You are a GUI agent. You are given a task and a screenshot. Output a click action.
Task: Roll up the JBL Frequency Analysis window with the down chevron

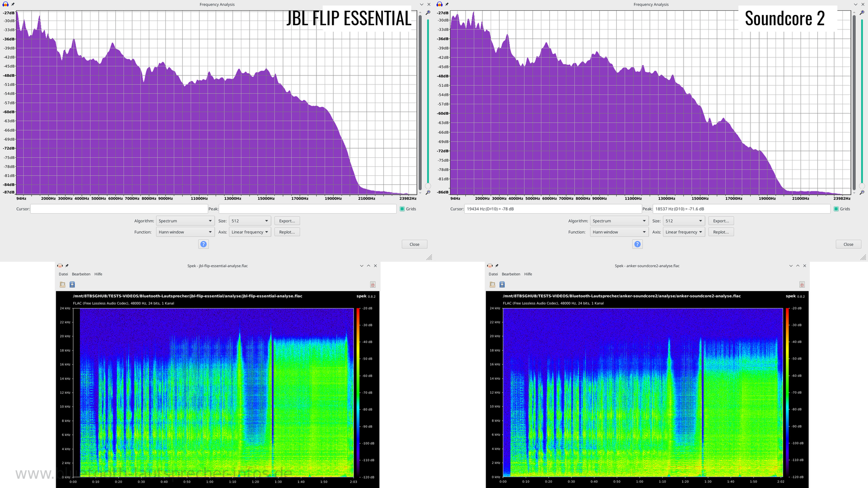(422, 4)
